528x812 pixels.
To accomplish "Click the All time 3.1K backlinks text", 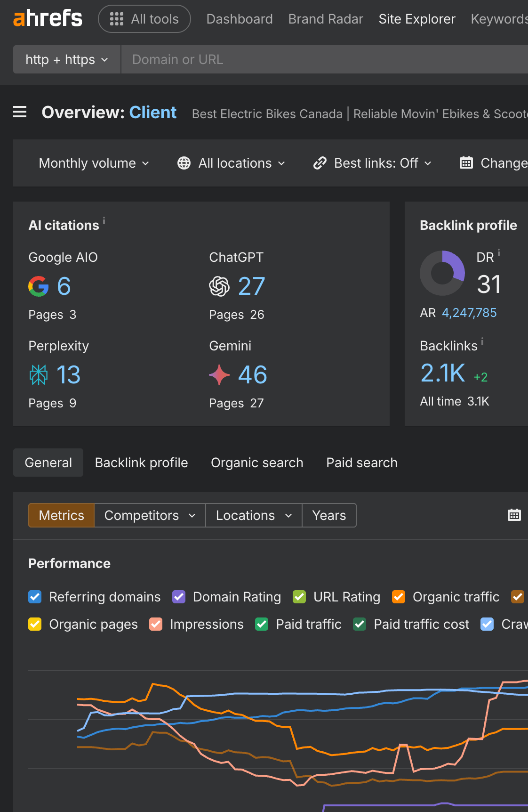I will click(x=455, y=401).
